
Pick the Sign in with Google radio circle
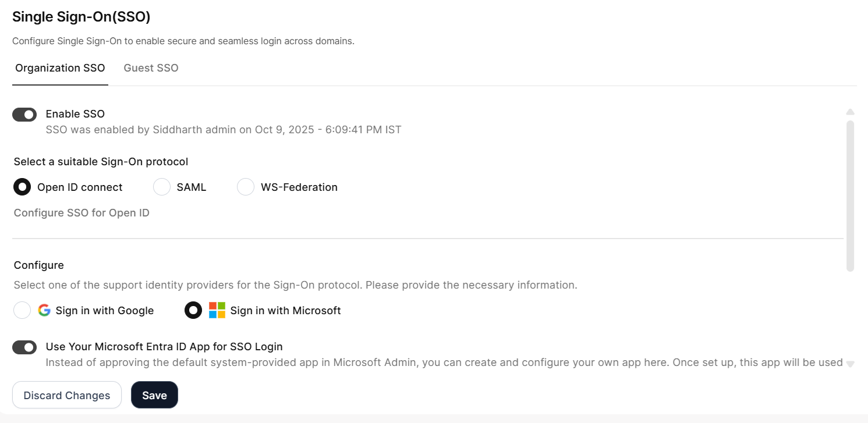tap(22, 310)
